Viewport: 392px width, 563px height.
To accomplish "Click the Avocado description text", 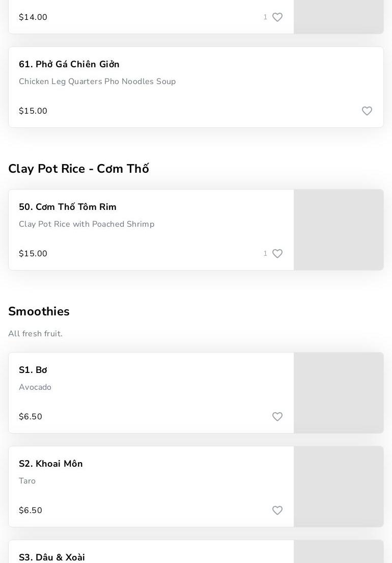I will (x=35, y=388).
